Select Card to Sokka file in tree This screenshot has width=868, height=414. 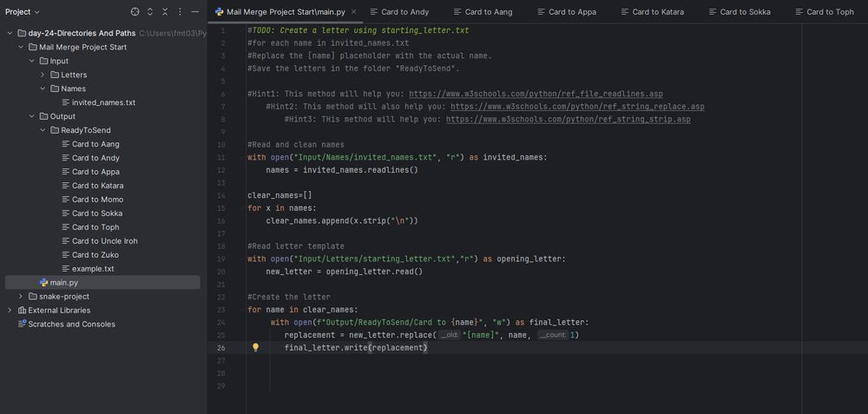point(97,214)
